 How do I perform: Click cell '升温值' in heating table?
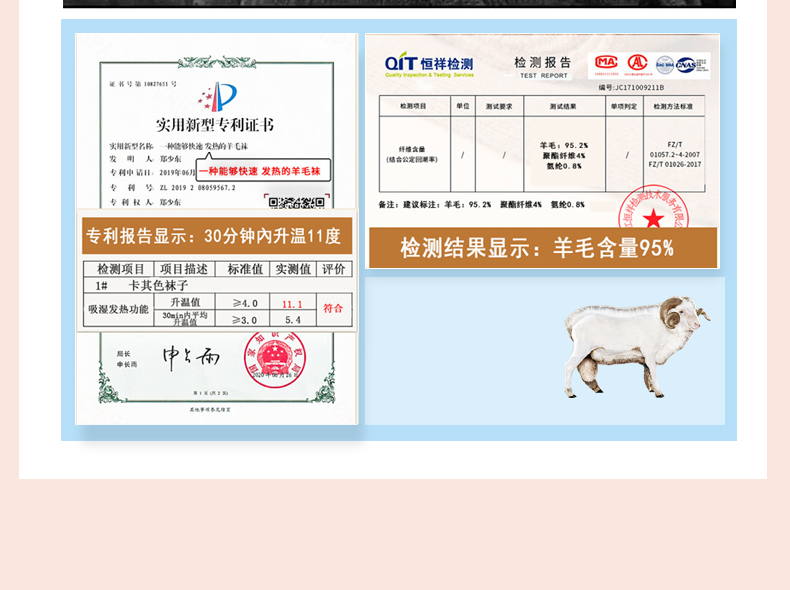pos(185,302)
